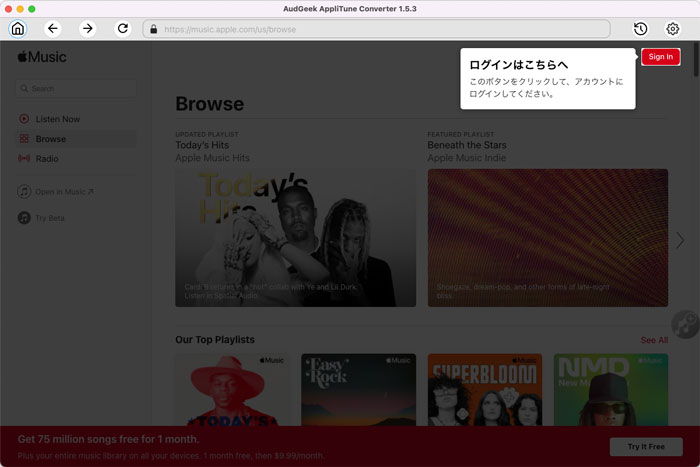Open settings gear icon
Image resolution: width=700 pixels, height=467 pixels.
(673, 29)
